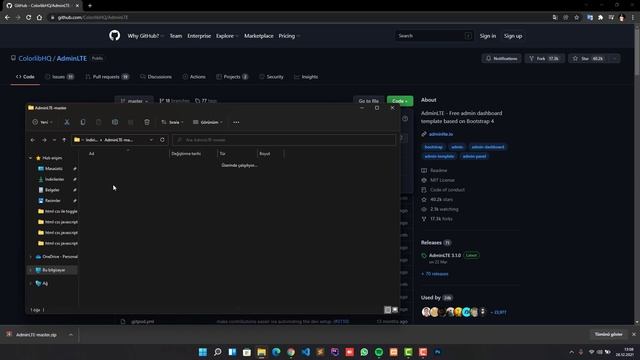This screenshot has height=360, width=640.
Task: Open the adminlte.io website link
Action: click(x=441, y=134)
